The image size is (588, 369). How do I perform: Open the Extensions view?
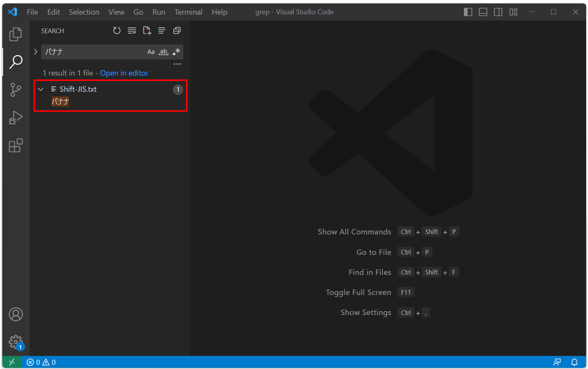pos(15,145)
